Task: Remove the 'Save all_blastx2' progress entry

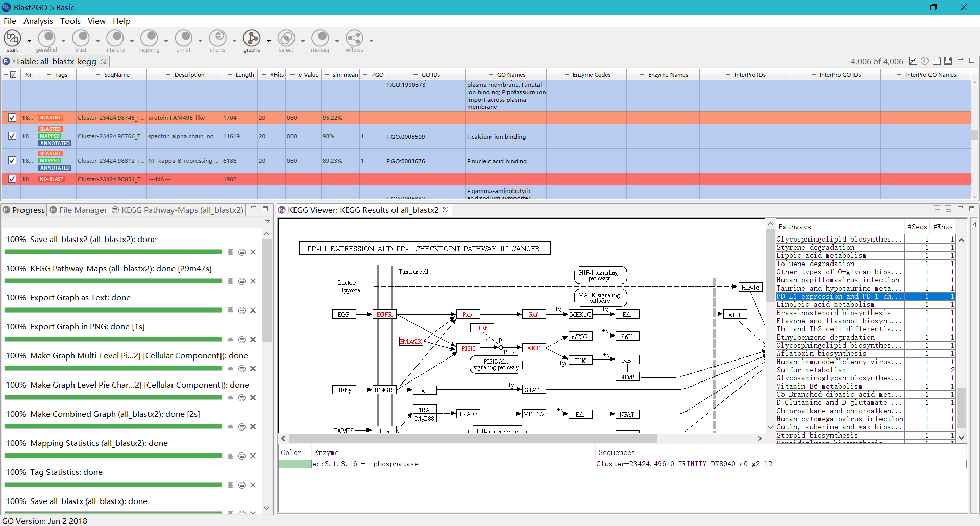Action: [253, 252]
